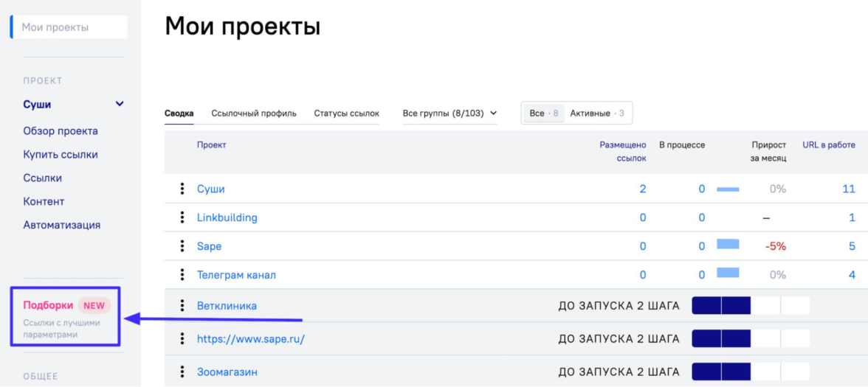Open three-dot menu for Sape project
Image resolution: width=868 pixels, height=387 pixels.
[x=182, y=246]
